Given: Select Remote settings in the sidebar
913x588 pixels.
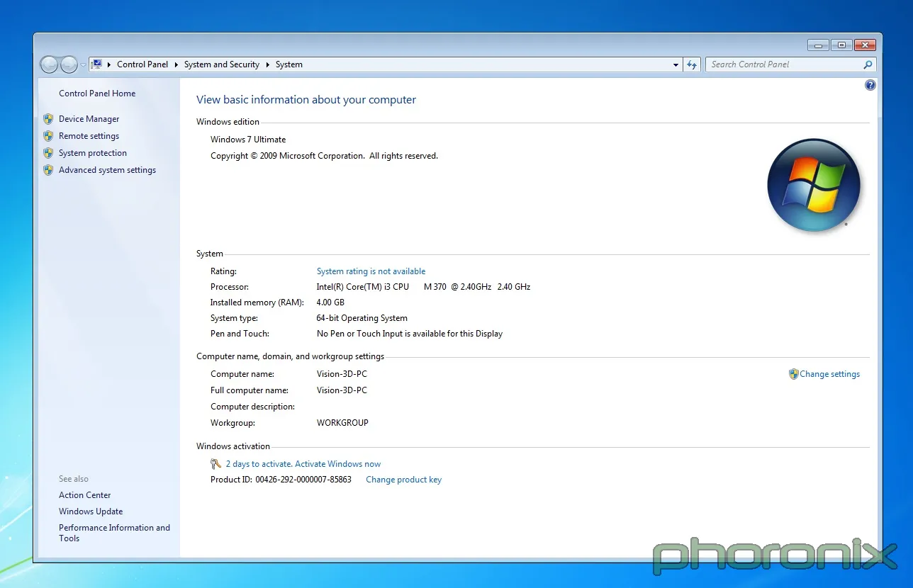Looking at the screenshot, I should (x=89, y=136).
